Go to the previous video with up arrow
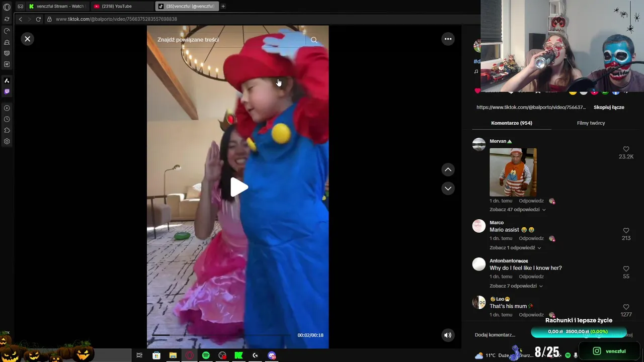The width and height of the screenshot is (644, 362). (x=448, y=170)
